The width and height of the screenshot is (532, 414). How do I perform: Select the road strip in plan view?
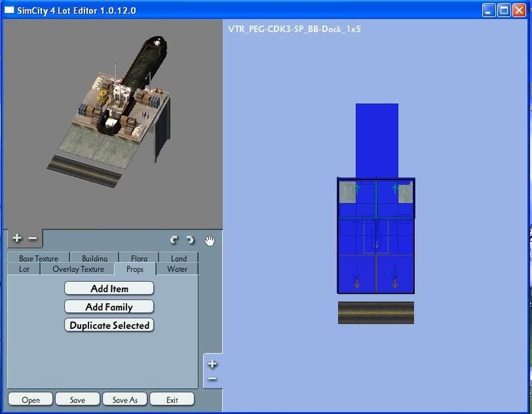[x=376, y=312]
